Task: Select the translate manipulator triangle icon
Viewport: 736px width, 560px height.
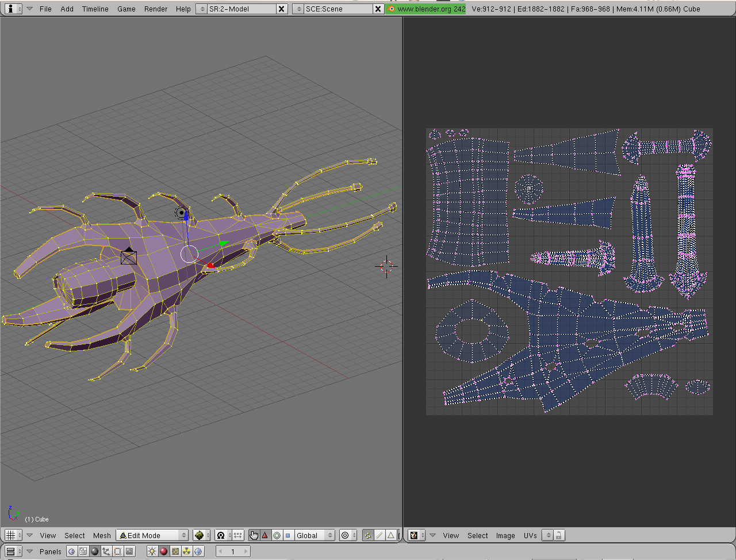Action: (x=265, y=535)
